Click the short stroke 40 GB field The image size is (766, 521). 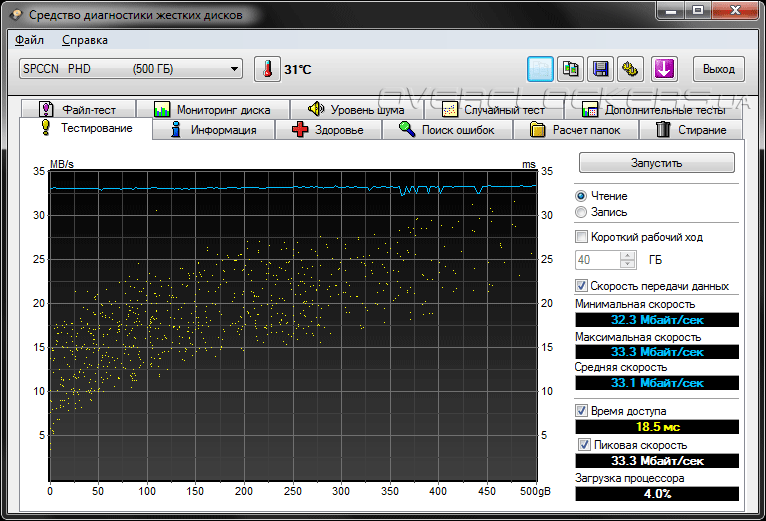[x=597, y=260]
